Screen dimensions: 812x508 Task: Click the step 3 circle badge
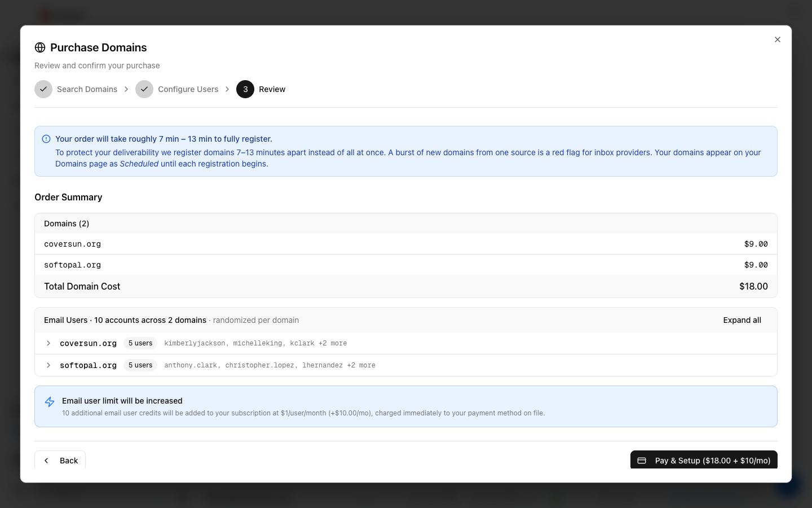[245, 89]
